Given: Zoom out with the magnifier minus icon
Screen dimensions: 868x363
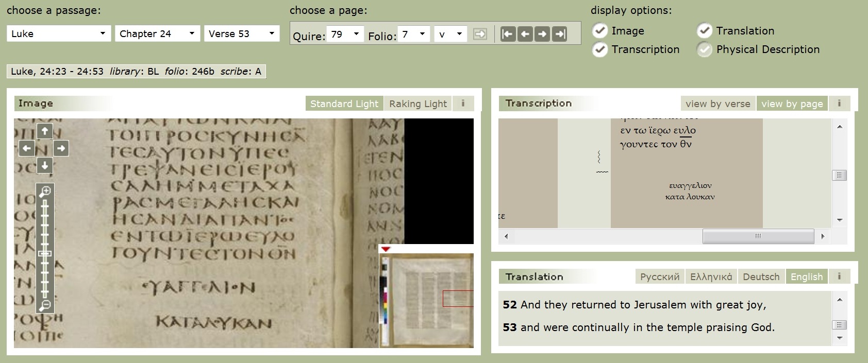Looking at the screenshot, I should coord(45,305).
